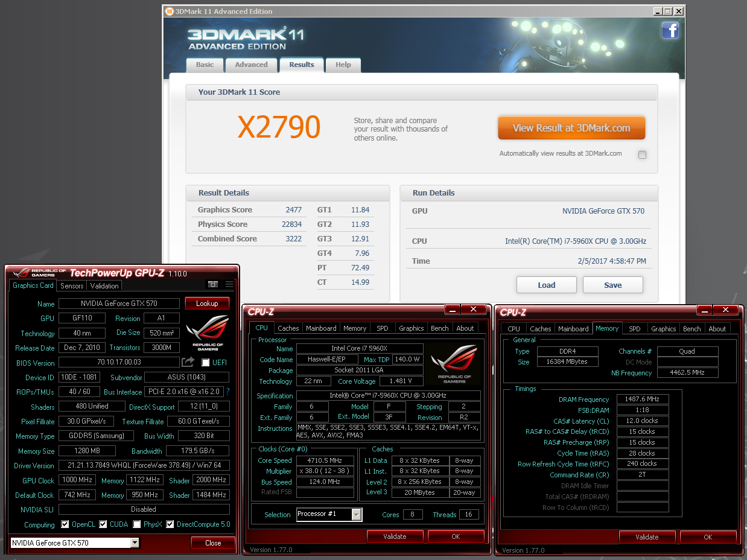Image resolution: width=747 pixels, height=560 pixels.
Task: Click DRAM Frequency value 1487.6 MHz
Action: coord(643,399)
